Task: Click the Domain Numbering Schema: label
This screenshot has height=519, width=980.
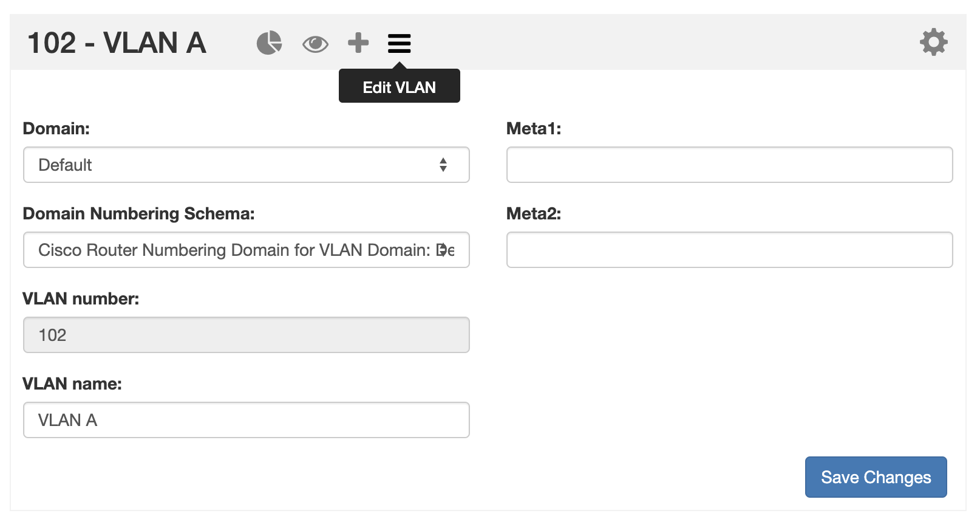Action: click(x=138, y=214)
